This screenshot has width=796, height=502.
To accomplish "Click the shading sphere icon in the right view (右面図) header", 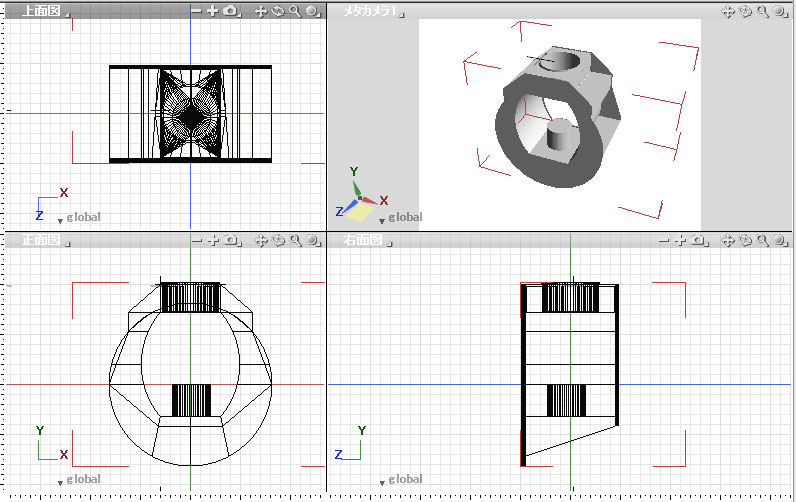I will point(779,241).
